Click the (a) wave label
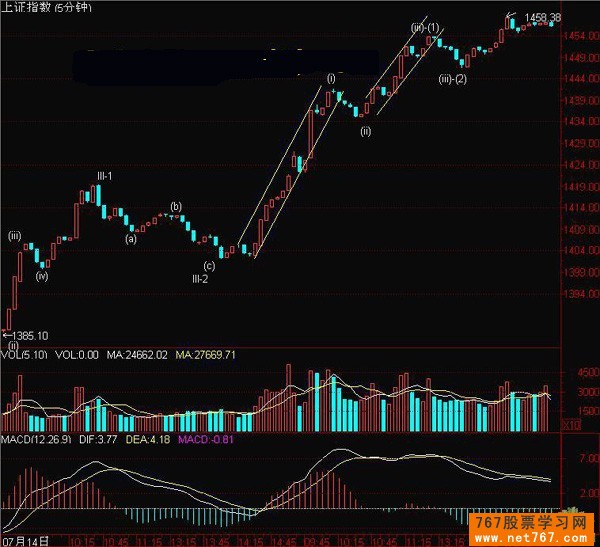Viewport: 600px width, 547px height. click(x=131, y=239)
